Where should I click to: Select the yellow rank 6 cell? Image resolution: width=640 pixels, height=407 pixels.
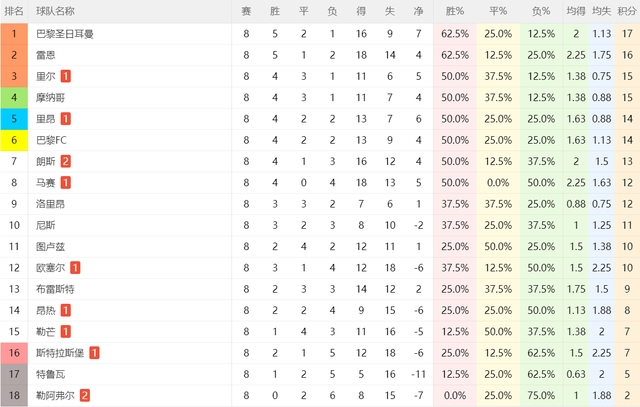coord(14,140)
